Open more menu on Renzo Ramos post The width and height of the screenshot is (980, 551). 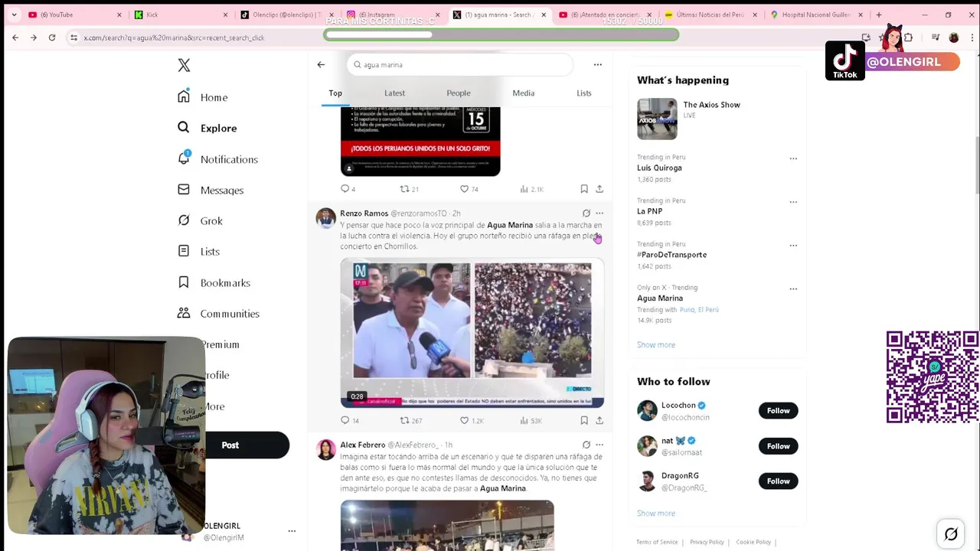click(x=599, y=214)
